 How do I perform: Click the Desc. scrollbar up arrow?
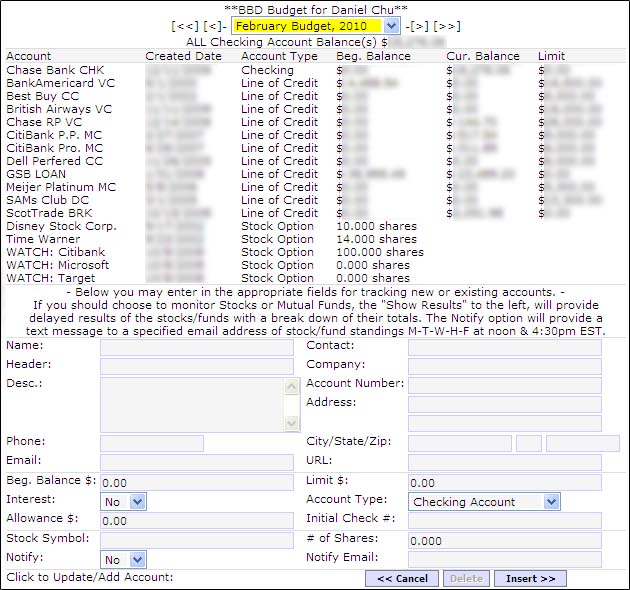291,387
